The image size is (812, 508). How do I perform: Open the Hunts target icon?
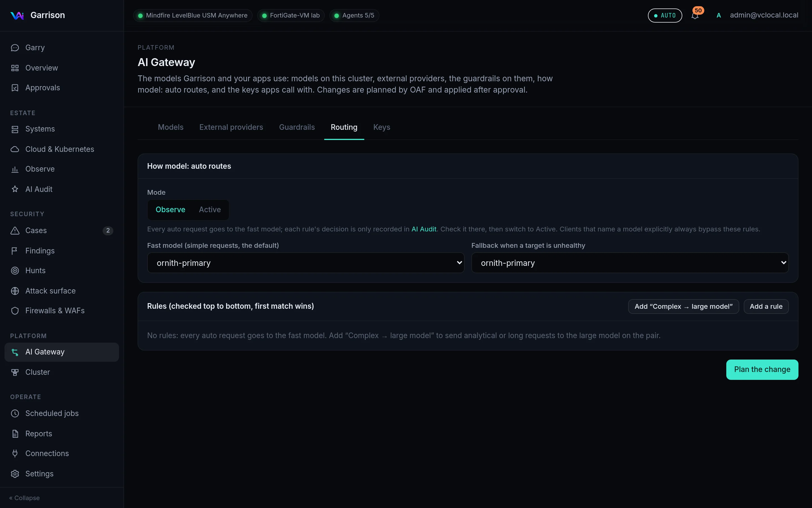coord(15,270)
